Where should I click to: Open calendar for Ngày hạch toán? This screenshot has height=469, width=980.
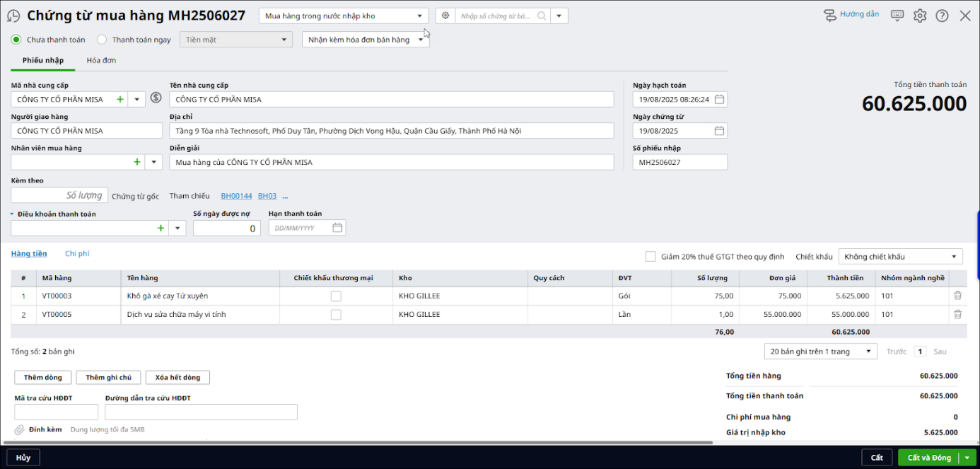tap(719, 99)
